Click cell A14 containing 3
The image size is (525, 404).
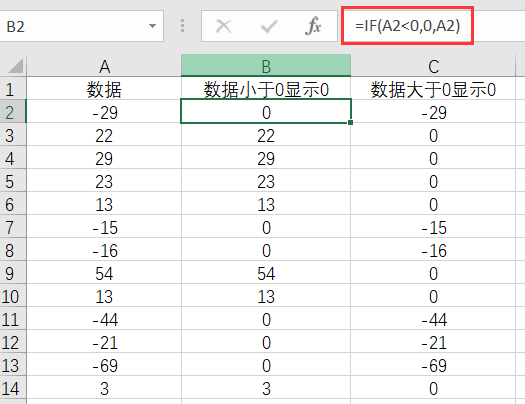104,388
